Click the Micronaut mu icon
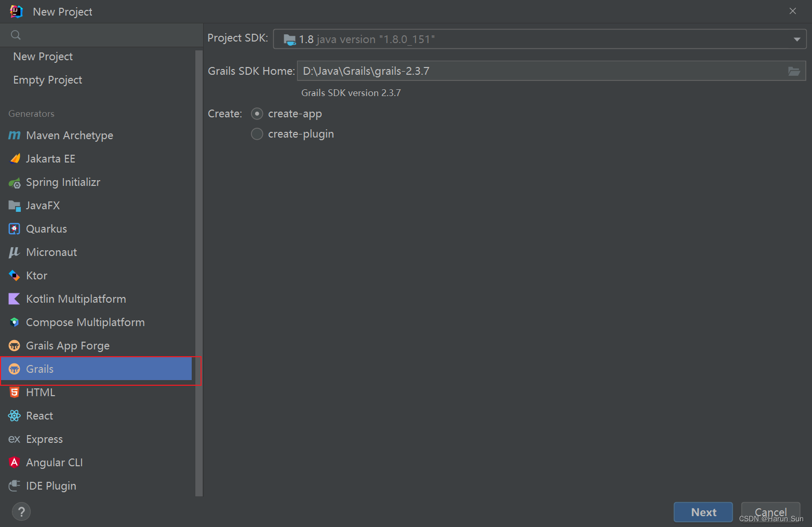Viewport: 812px width, 527px height. (15, 252)
